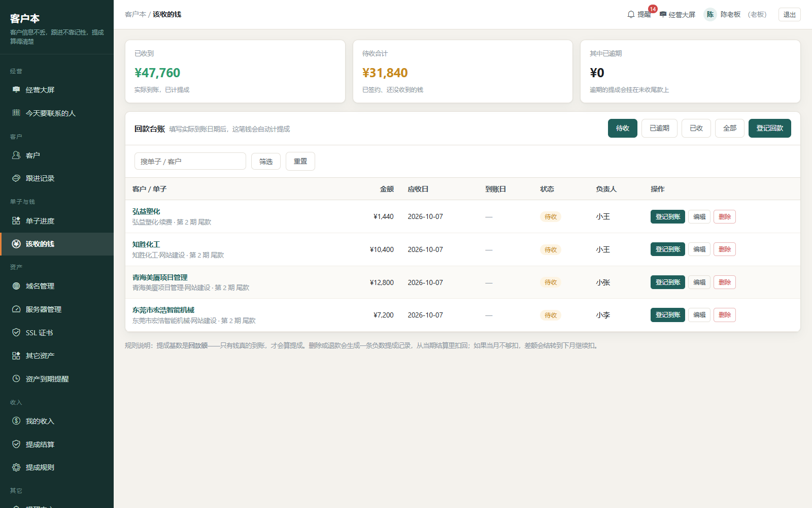Click the 重置 button

(x=300, y=161)
